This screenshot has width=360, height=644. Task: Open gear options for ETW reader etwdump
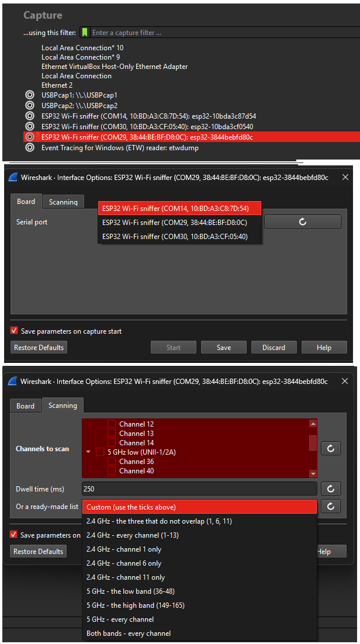pos(30,147)
